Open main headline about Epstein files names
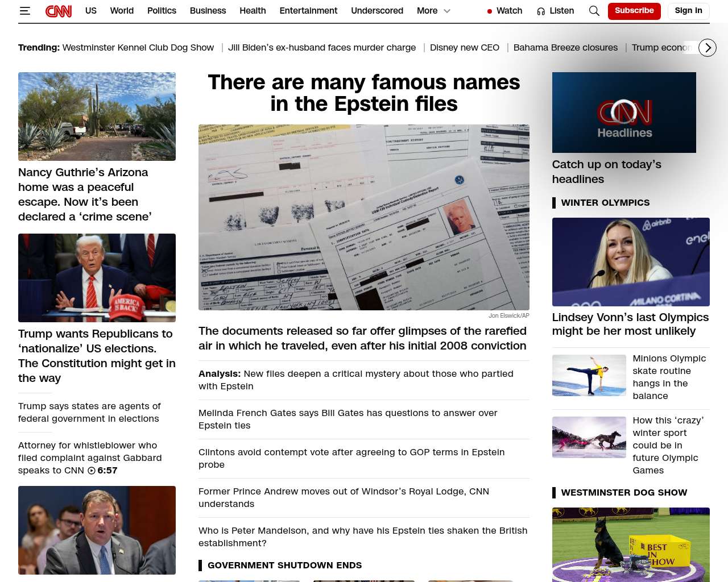The height and width of the screenshot is (582, 728). pos(364,93)
